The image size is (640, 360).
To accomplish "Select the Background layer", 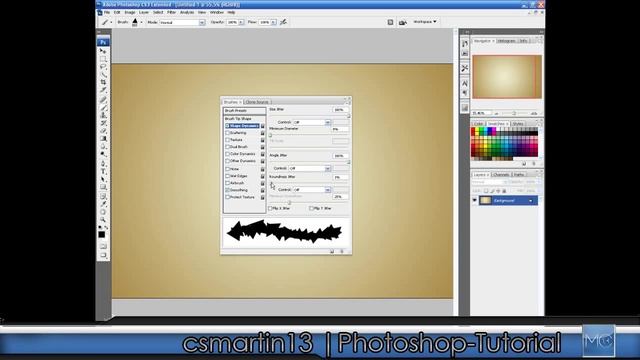I will tap(508, 200).
